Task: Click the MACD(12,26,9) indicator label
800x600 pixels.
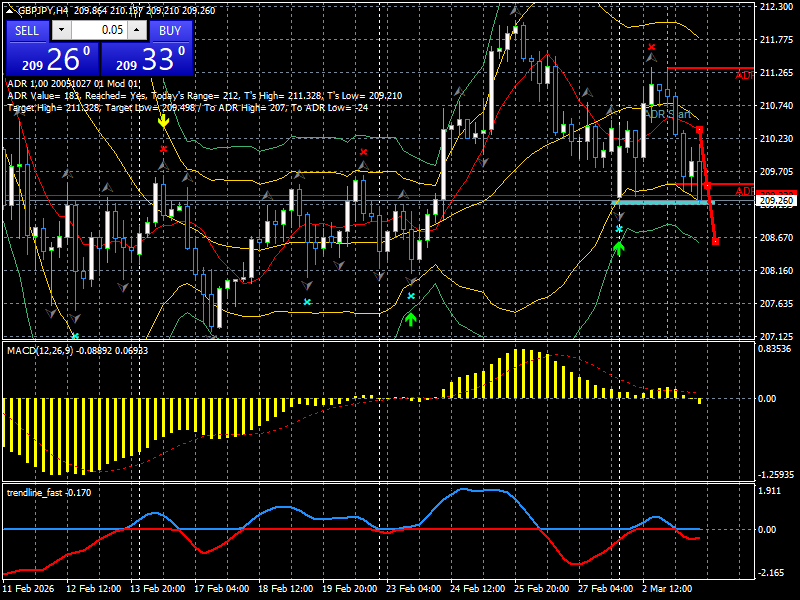Action: tap(78, 351)
